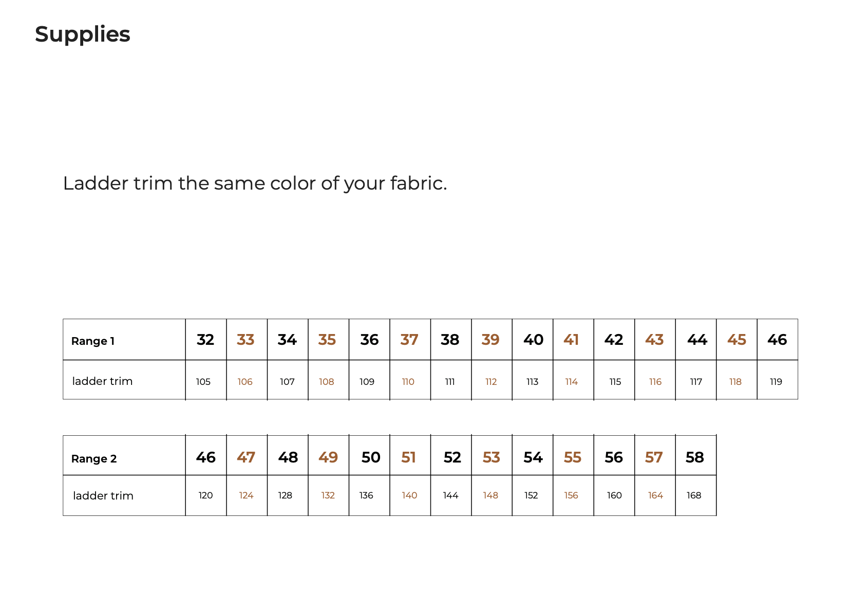This screenshot has width=868, height=592.
Task: Click size 58 in Range 2 header
Action: click(695, 457)
